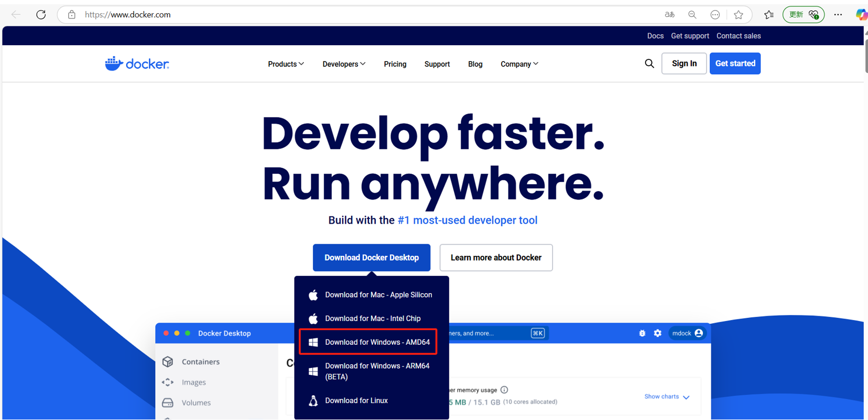
Task: Click the Copilot icon in browser toolbar
Action: click(x=862, y=15)
